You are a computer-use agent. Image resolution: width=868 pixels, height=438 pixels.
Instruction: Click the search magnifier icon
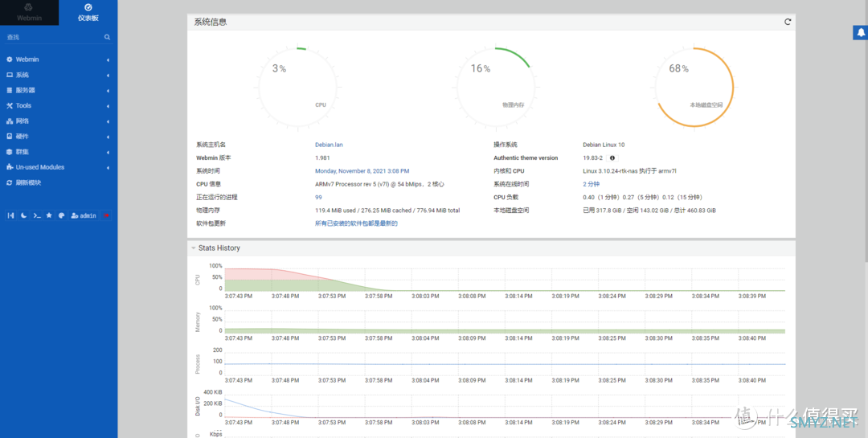coord(108,37)
